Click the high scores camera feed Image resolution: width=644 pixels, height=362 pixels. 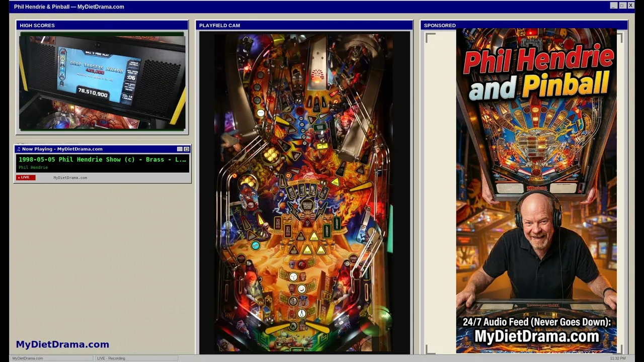pyautogui.click(x=102, y=82)
